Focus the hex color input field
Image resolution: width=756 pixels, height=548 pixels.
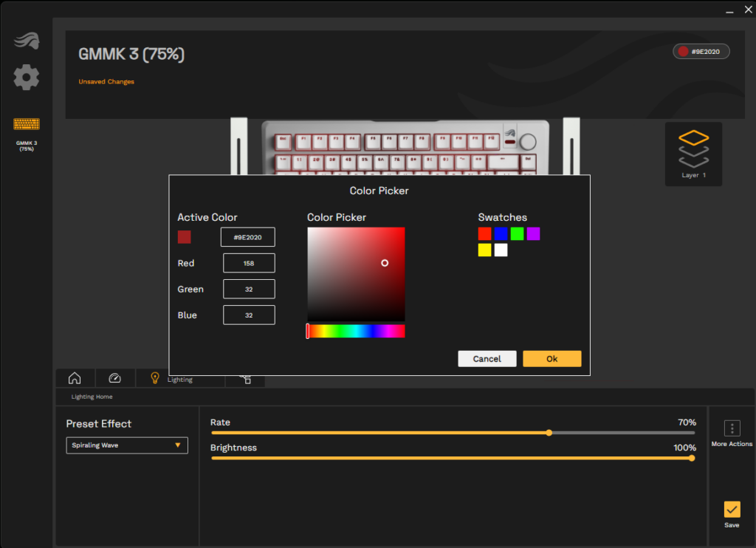click(x=248, y=237)
